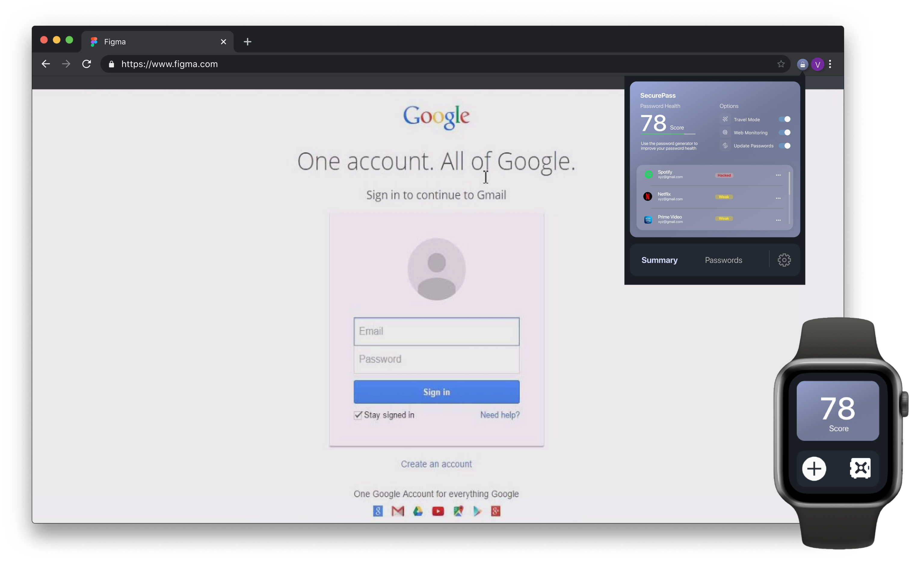The image size is (924, 572).
Task: Click the Netflix account name text
Action: pyautogui.click(x=664, y=194)
